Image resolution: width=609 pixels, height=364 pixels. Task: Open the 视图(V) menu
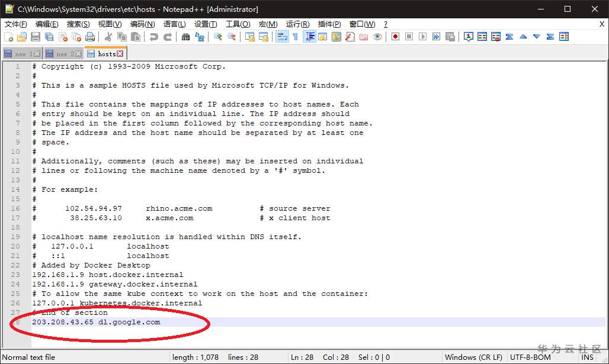click(x=110, y=24)
